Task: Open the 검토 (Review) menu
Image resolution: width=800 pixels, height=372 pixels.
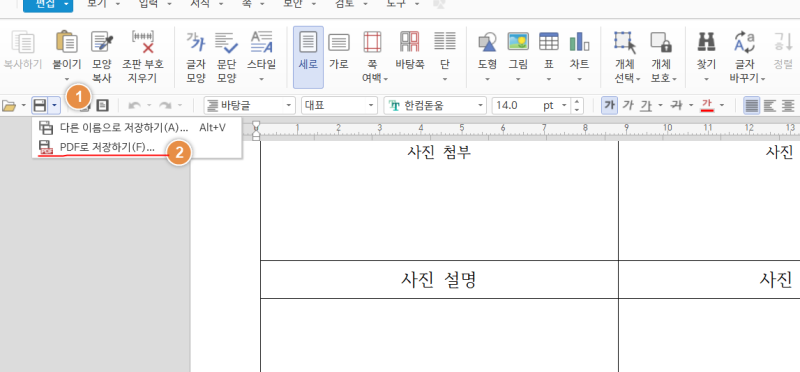Action: tap(351, 4)
